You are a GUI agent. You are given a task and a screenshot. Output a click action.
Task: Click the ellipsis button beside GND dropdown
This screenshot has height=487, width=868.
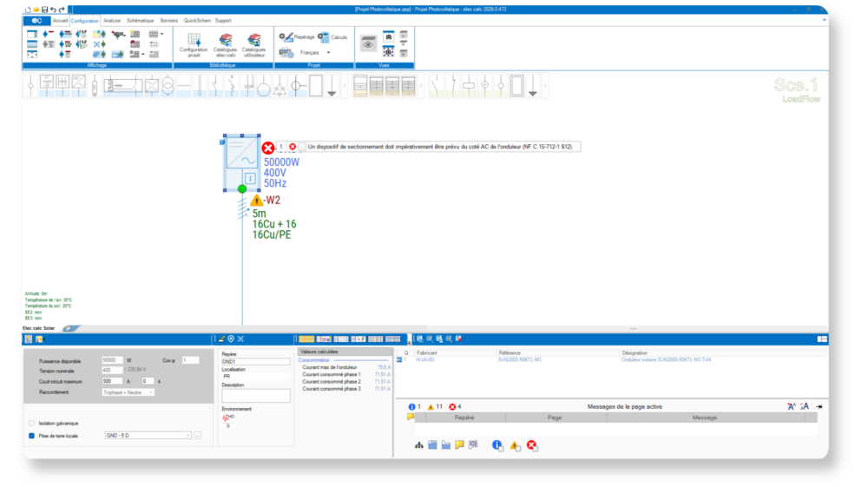click(x=198, y=436)
